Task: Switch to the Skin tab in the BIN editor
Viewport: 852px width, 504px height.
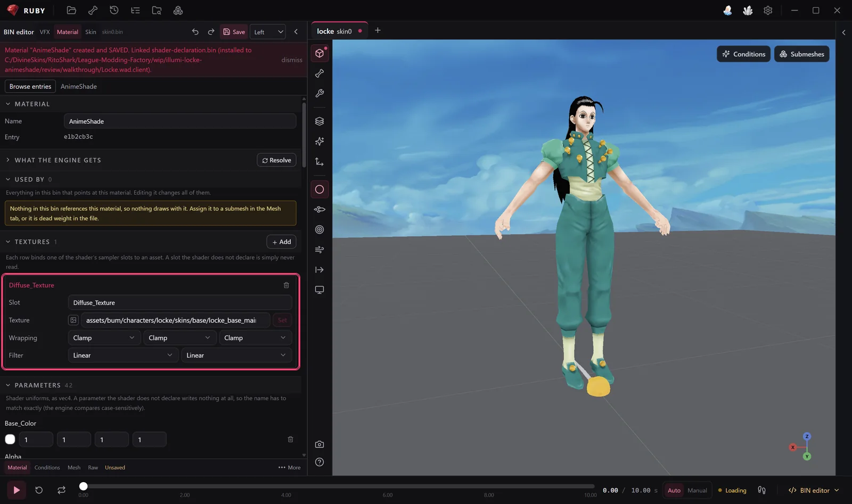Action: pos(91,32)
